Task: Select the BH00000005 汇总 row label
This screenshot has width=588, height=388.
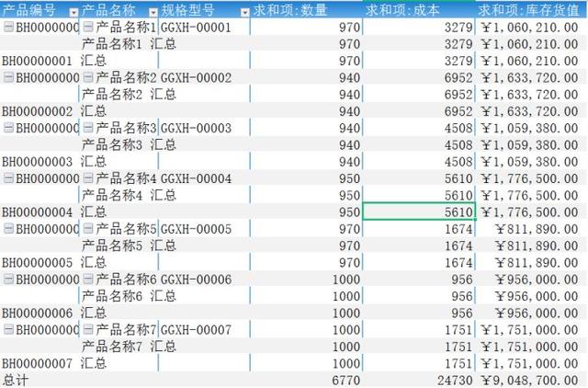Action: click(54, 263)
